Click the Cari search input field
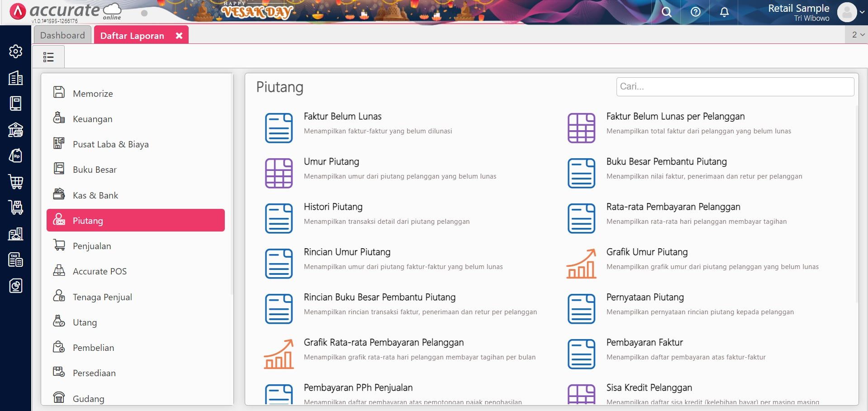This screenshot has height=411, width=868. coord(735,87)
